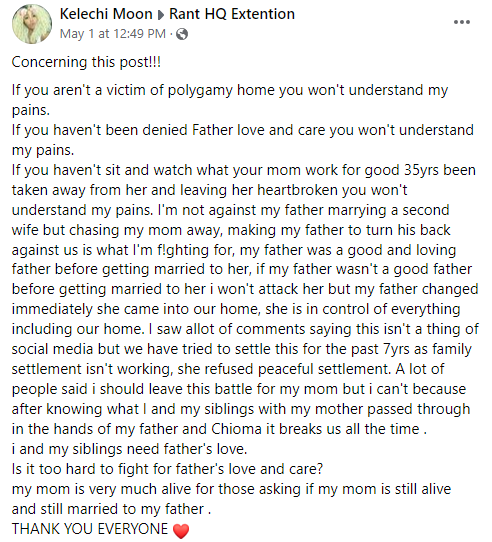This screenshot has height=542, width=492.
Task: Visit the Rant HQ Extention group
Action: tap(232, 14)
